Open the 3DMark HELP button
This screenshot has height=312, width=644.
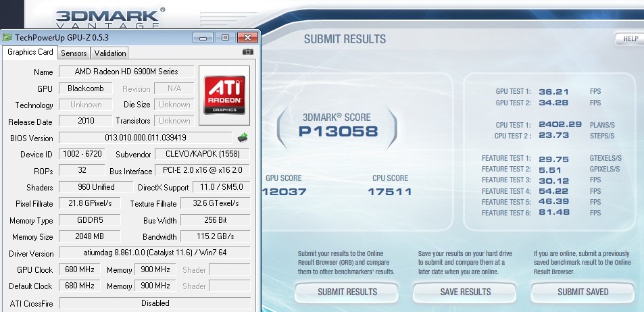(630, 38)
